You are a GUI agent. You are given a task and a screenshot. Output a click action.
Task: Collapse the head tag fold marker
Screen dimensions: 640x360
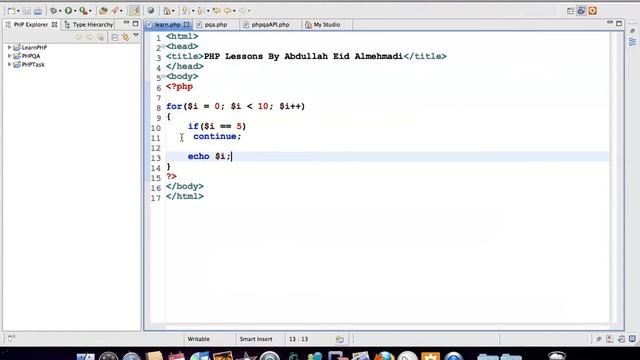[163, 47]
